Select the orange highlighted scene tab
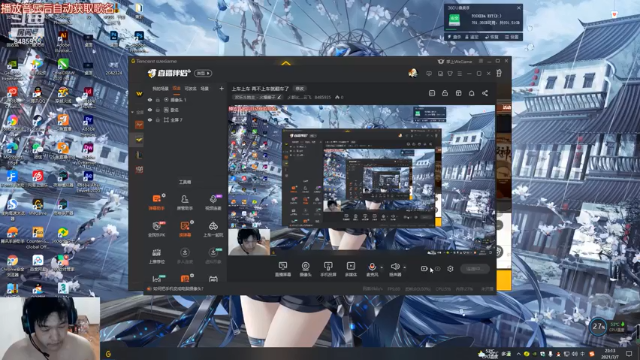 176,89
